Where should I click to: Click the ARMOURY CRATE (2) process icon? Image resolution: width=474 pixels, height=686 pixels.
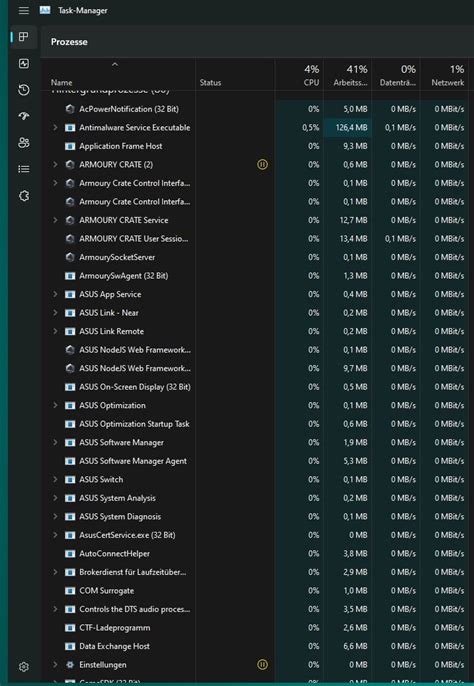pos(70,164)
